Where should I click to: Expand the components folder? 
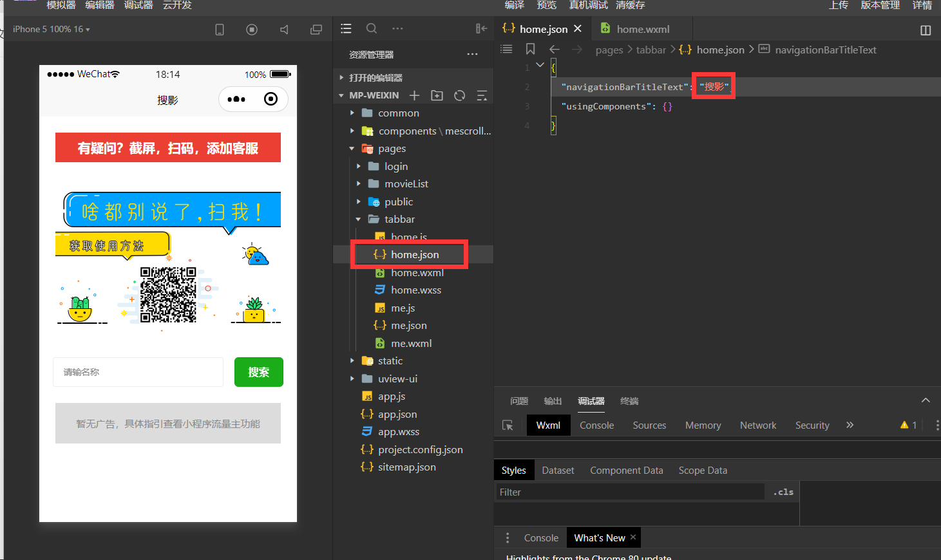[x=352, y=131]
